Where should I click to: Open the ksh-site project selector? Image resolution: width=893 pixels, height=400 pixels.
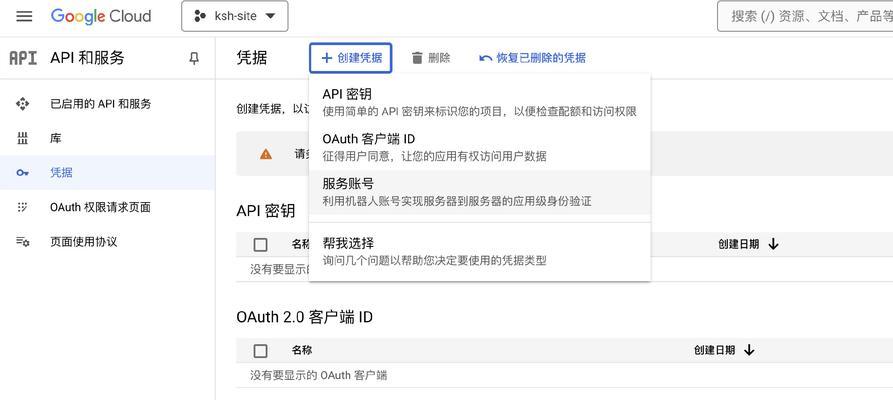point(235,16)
